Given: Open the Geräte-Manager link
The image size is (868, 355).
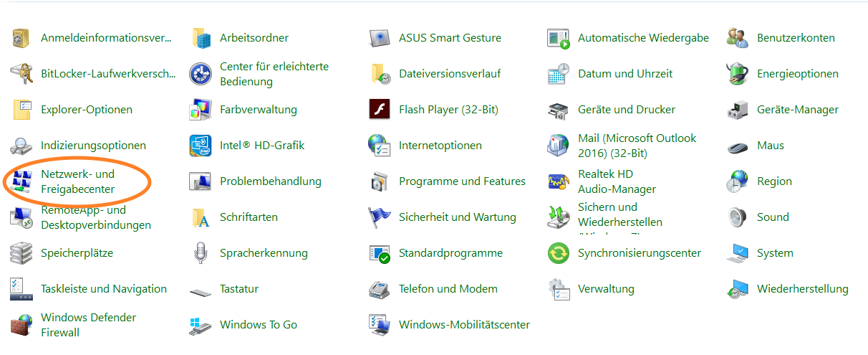Looking at the screenshot, I should [x=798, y=110].
